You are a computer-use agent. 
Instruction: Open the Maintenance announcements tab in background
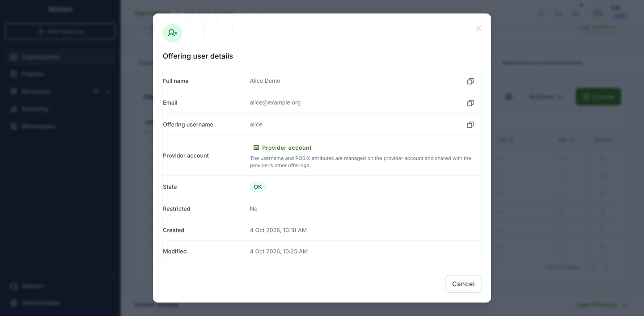[542, 63]
